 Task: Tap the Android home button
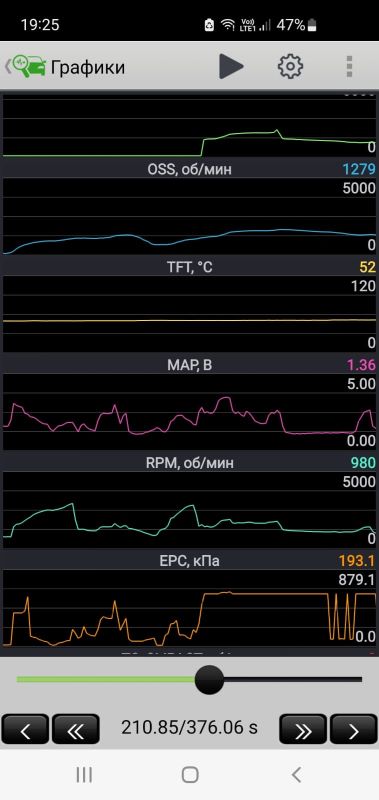(190, 774)
